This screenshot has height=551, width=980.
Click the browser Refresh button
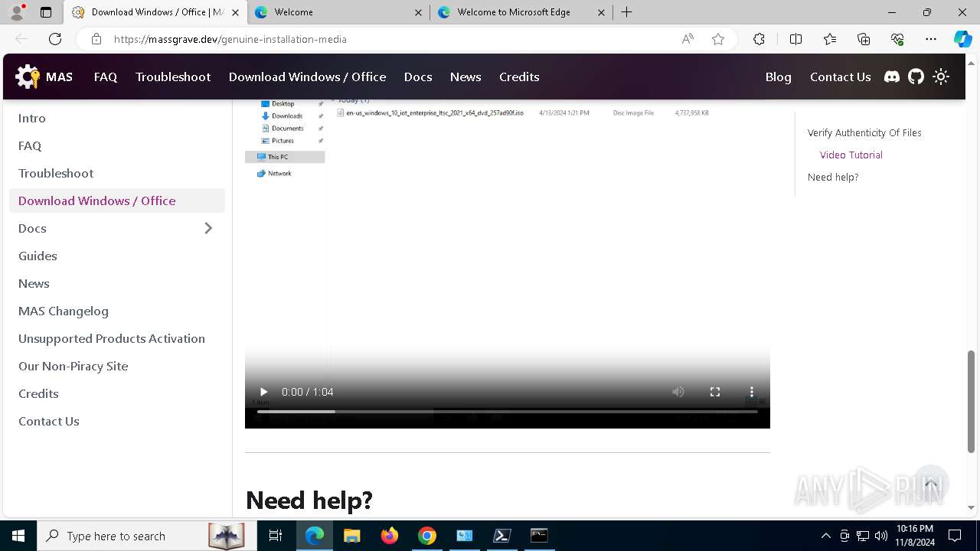coord(55,39)
